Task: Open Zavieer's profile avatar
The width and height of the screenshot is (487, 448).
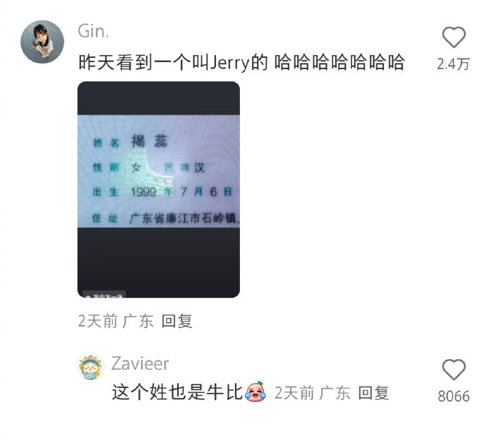Action: (x=90, y=366)
